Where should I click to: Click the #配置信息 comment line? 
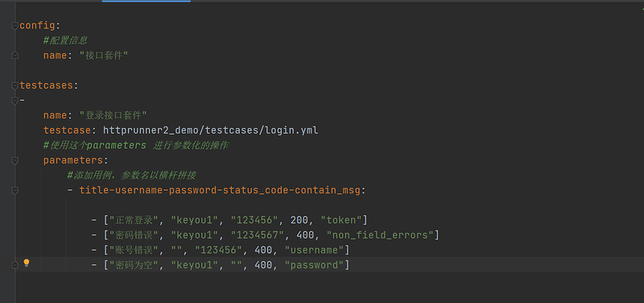click(65, 40)
